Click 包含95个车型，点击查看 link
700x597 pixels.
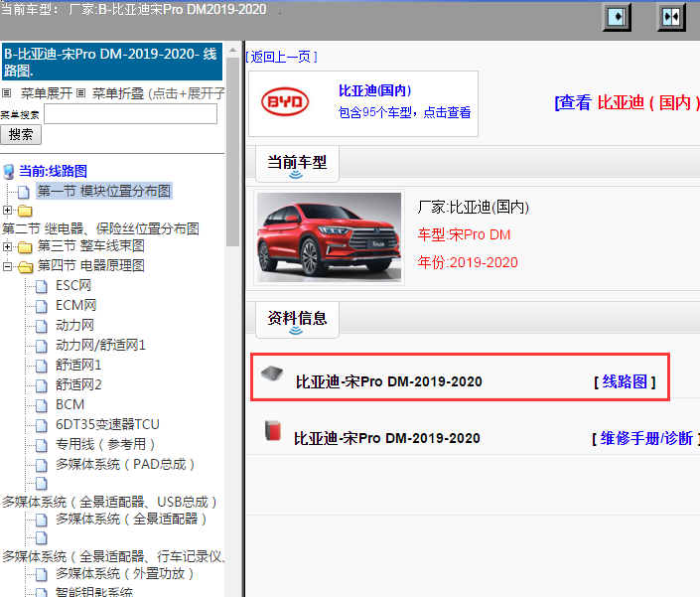(404, 112)
